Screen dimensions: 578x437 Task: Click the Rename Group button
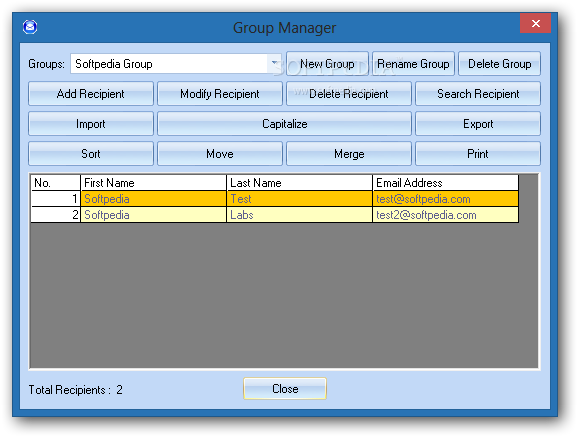pos(413,64)
